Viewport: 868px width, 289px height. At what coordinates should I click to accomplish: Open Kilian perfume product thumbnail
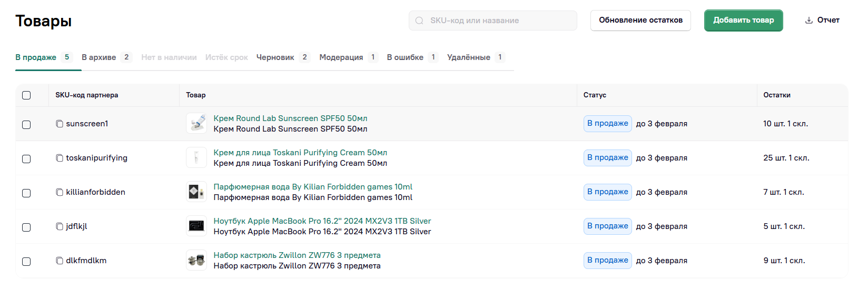click(x=196, y=192)
